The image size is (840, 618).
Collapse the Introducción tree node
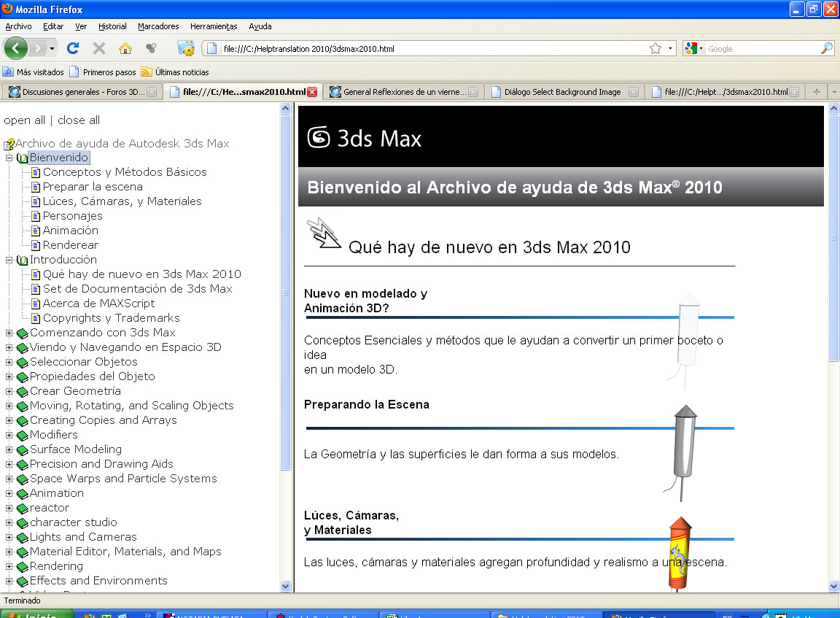point(9,260)
